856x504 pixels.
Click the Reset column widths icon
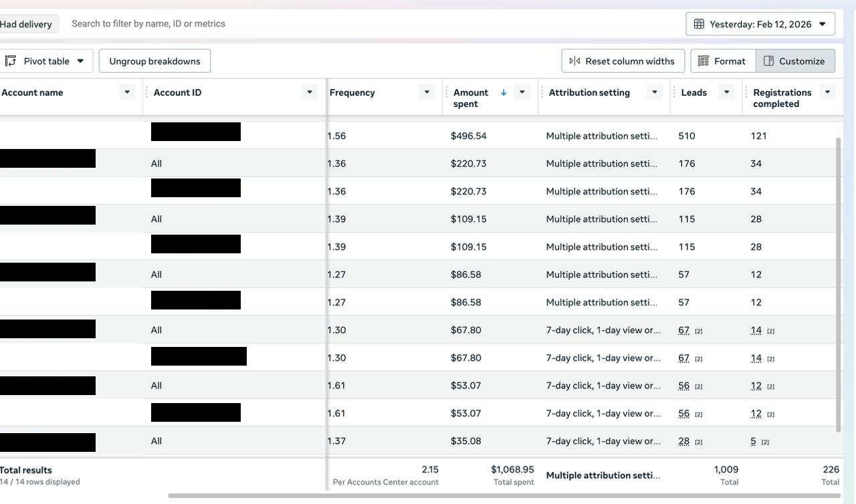point(574,61)
